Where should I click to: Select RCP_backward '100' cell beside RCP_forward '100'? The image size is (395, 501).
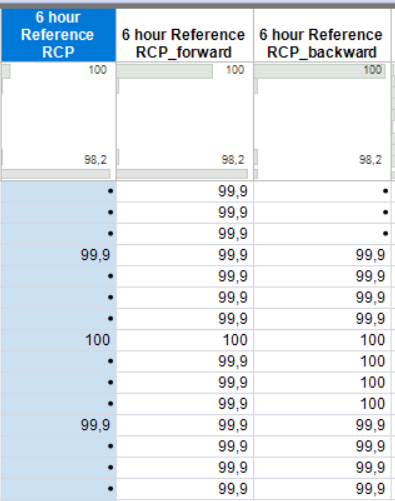pyautogui.click(x=322, y=340)
